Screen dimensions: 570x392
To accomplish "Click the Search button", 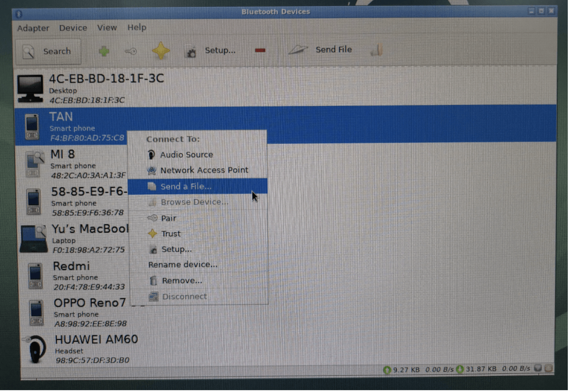I will (x=48, y=51).
